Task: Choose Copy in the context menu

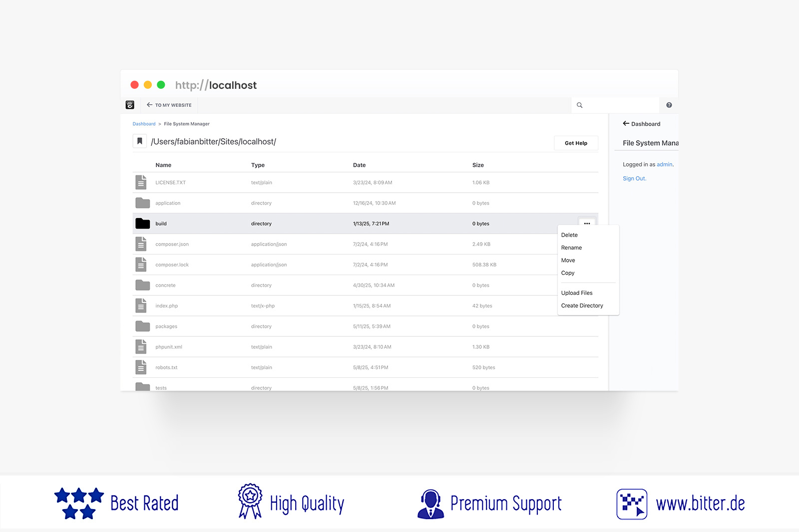Action: point(568,273)
